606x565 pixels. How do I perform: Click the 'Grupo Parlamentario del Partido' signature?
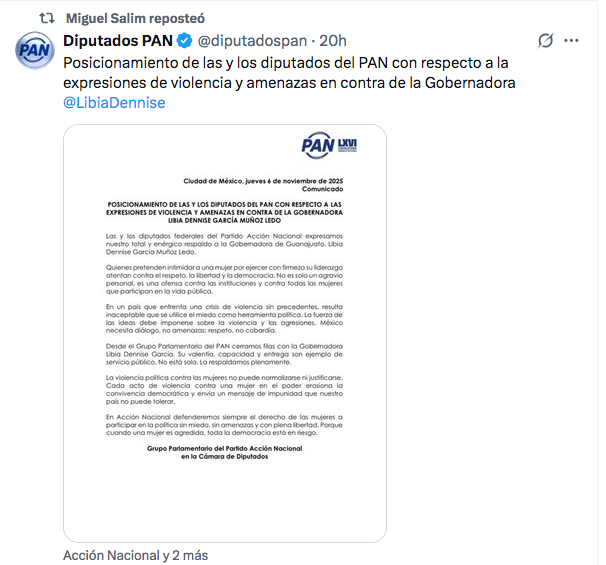[225, 453]
